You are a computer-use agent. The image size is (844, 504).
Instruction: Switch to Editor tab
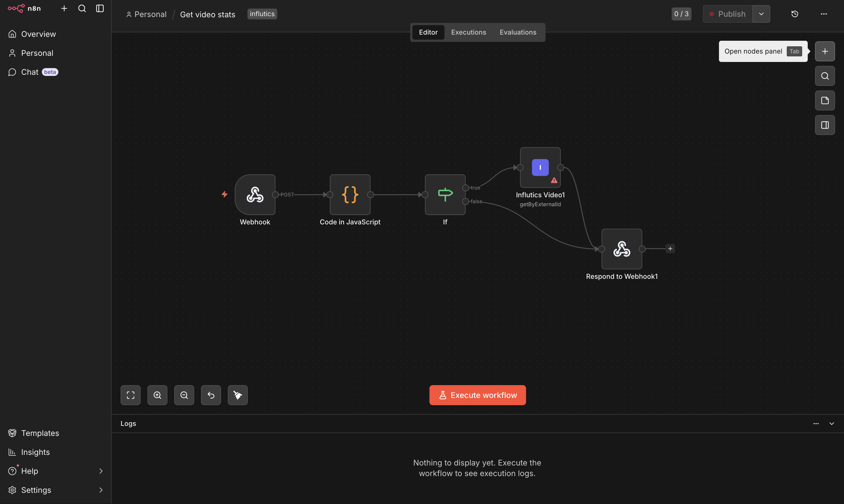pyautogui.click(x=428, y=32)
